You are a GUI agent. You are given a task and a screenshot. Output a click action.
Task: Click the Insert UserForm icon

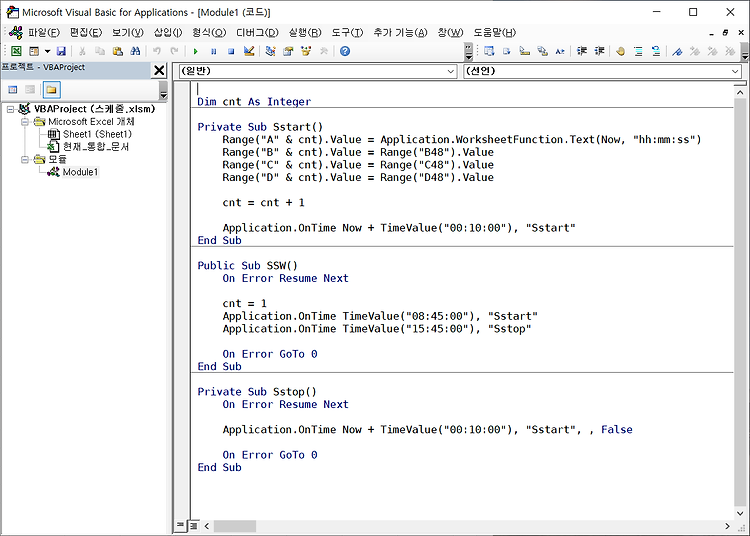[x=34, y=51]
